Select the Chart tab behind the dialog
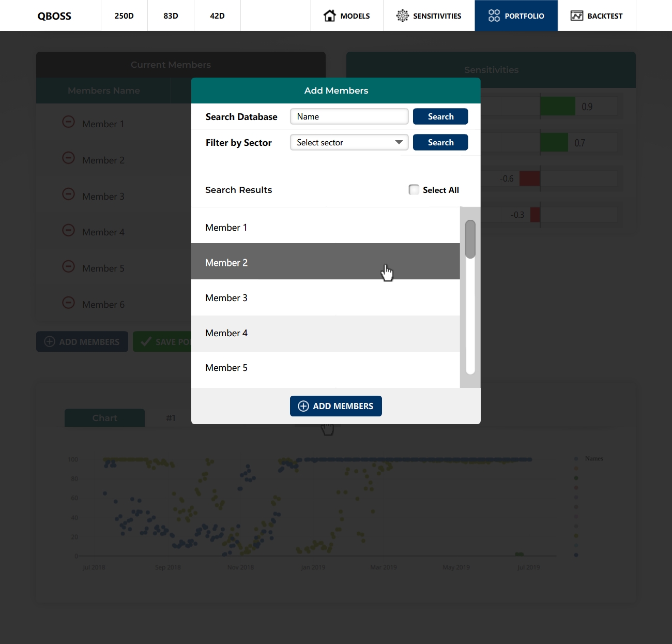 (x=104, y=418)
